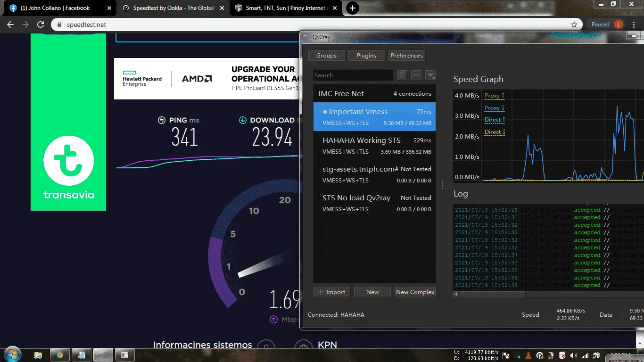Click the log line at 15:02:37

548,255
